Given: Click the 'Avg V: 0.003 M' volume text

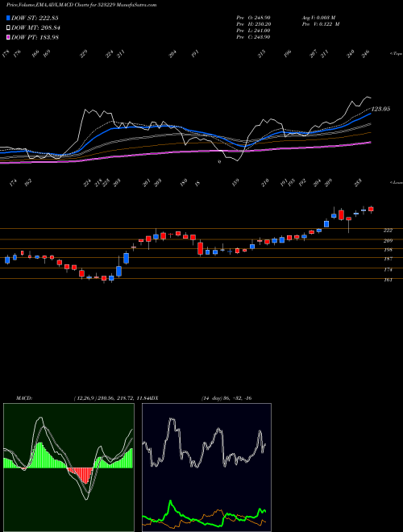Looking at the screenshot, I should (x=318, y=18).
